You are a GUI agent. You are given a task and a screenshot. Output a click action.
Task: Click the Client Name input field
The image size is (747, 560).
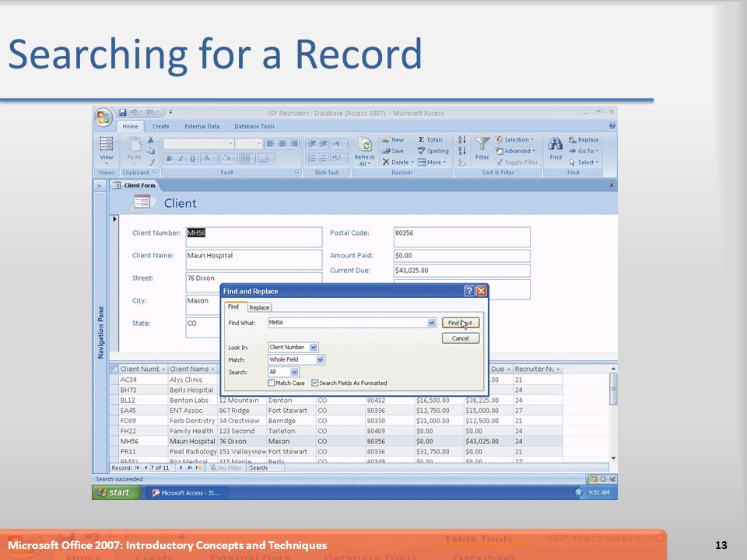pos(254,260)
